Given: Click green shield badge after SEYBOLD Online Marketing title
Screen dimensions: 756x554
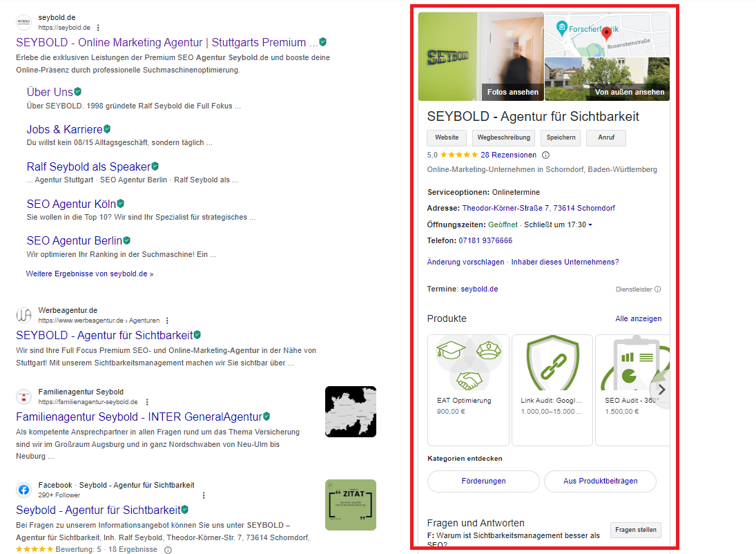Looking at the screenshot, I should click(323, 42).
